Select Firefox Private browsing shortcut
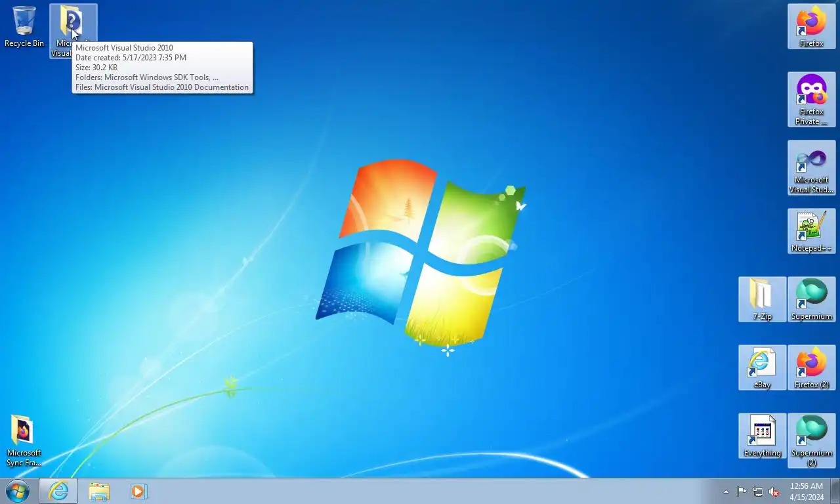 812,99
